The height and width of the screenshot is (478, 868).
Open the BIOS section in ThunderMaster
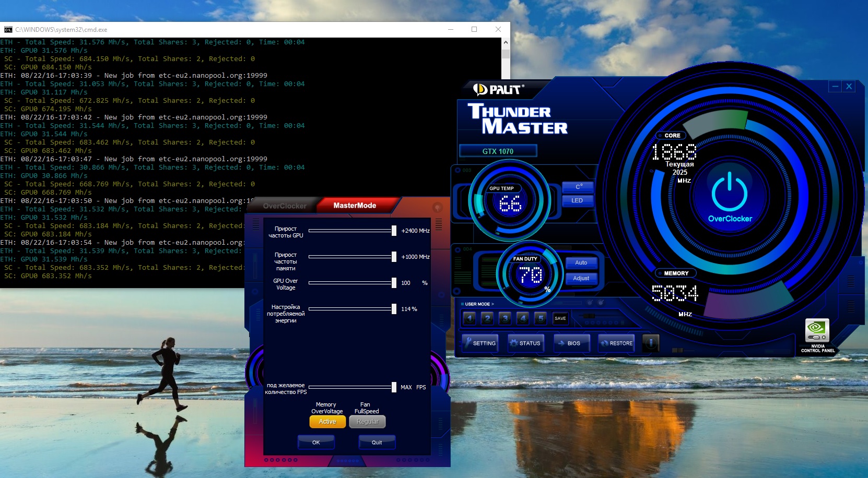(571, 343)
